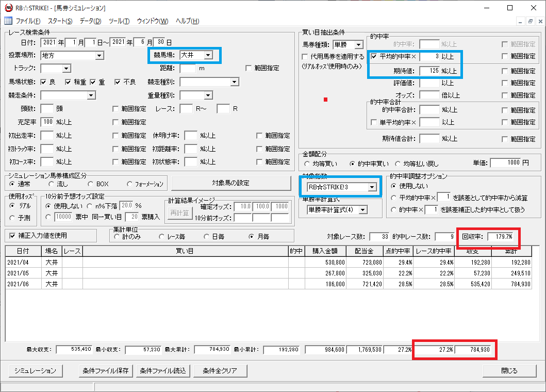546x392 pixels.
Task: Click the 頭数 input field
Action: 47,109
